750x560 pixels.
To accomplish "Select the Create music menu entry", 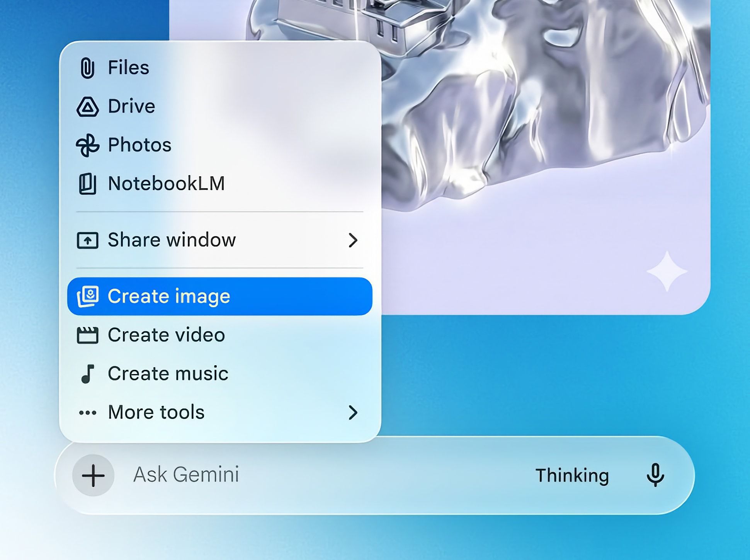I will [168, 374].
